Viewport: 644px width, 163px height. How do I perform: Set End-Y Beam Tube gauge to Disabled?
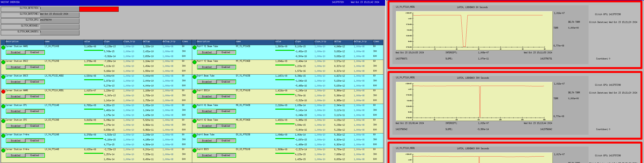pos(207,82)
